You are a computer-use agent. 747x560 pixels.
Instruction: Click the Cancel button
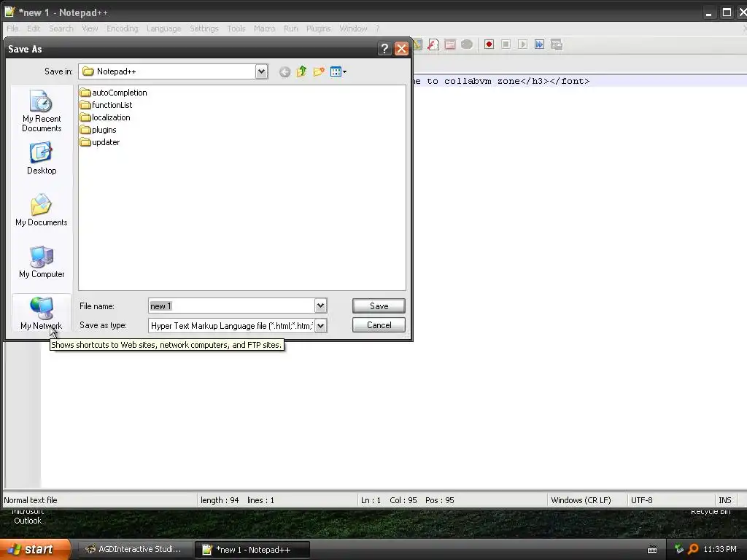379,325
